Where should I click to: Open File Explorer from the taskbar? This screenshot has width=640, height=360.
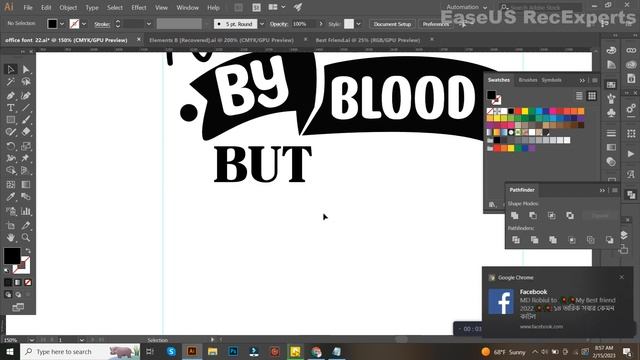(x=212, y=351)
